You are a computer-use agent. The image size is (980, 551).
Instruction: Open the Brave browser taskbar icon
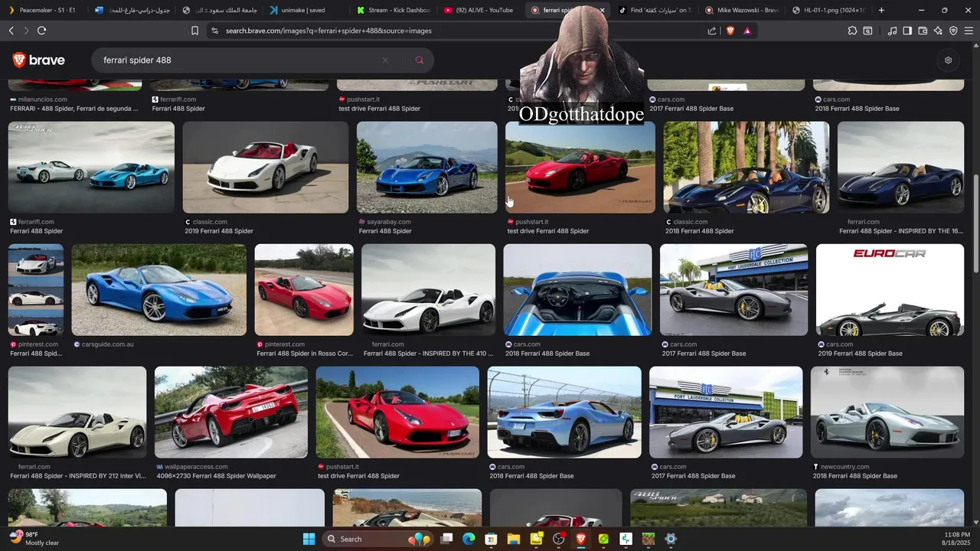[x=581, y=539]
